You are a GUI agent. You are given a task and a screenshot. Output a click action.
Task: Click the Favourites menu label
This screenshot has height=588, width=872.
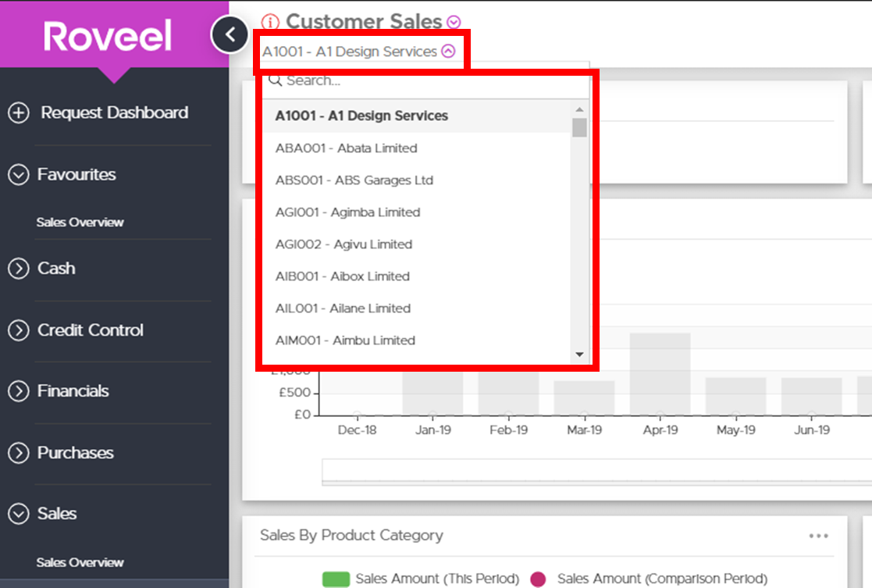click(77, 175)
